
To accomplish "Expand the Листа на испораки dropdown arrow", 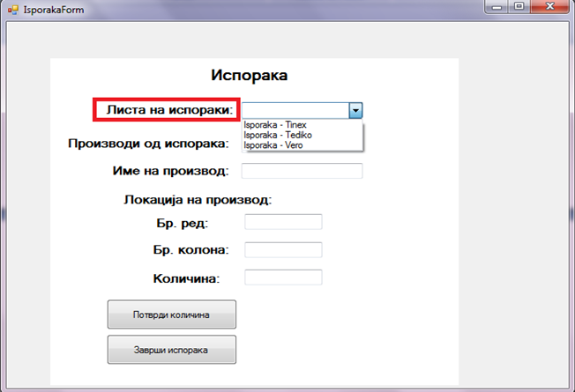I will (x=355, y=110).
